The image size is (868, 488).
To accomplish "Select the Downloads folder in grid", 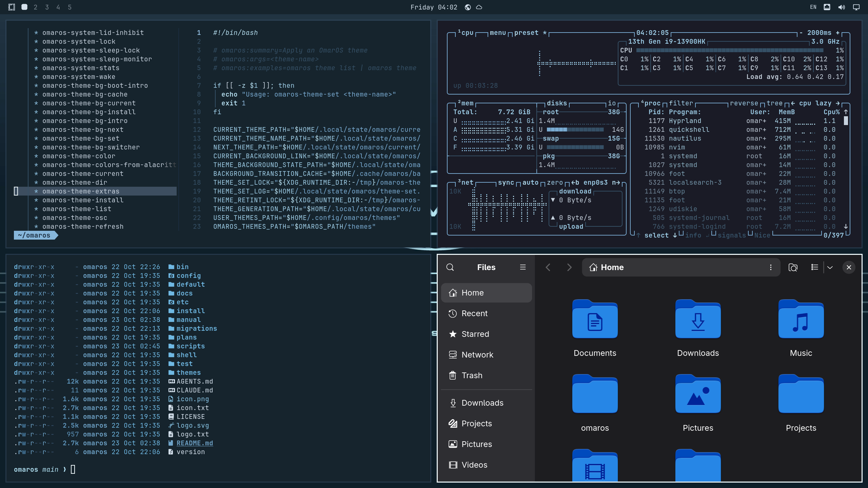I will point(698,319).
